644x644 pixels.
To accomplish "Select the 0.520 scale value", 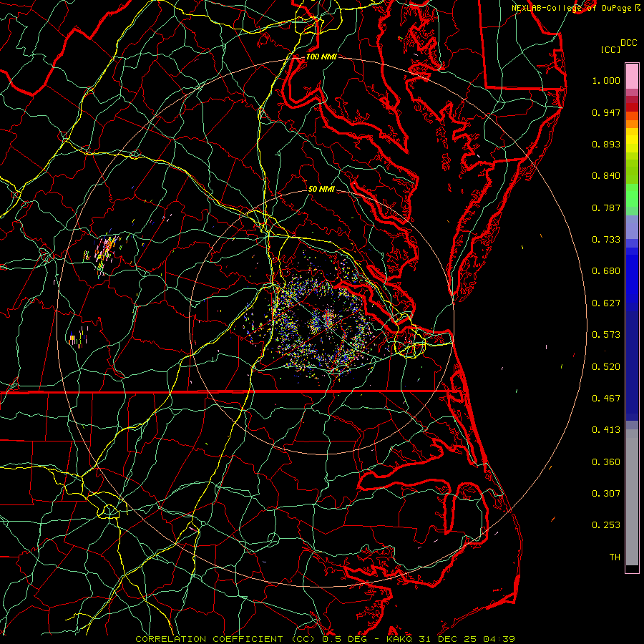I will pyautogui.click(x=606, y=367).
